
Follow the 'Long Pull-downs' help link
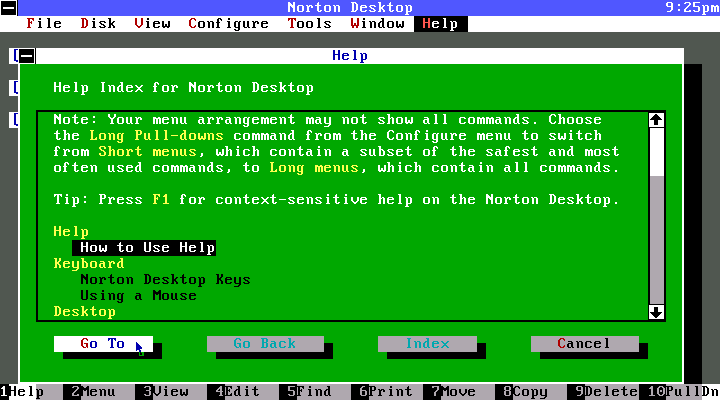click(156, 135)
